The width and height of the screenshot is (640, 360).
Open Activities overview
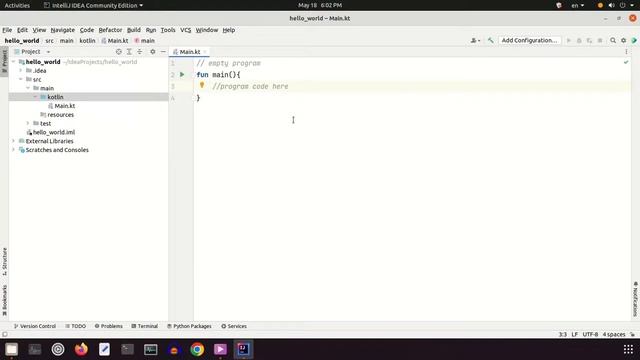(17, 5)
